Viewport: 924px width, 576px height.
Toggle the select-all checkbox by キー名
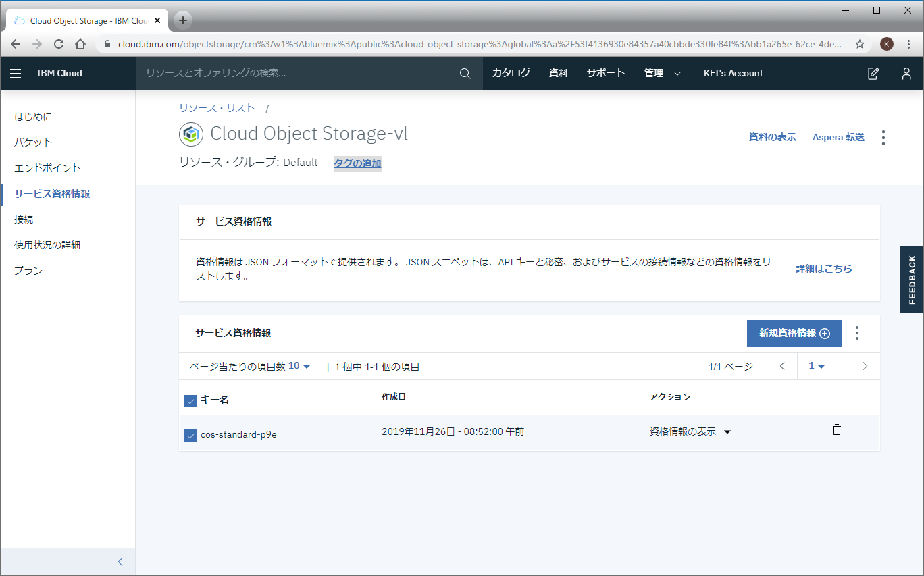(x=190, y=401)
